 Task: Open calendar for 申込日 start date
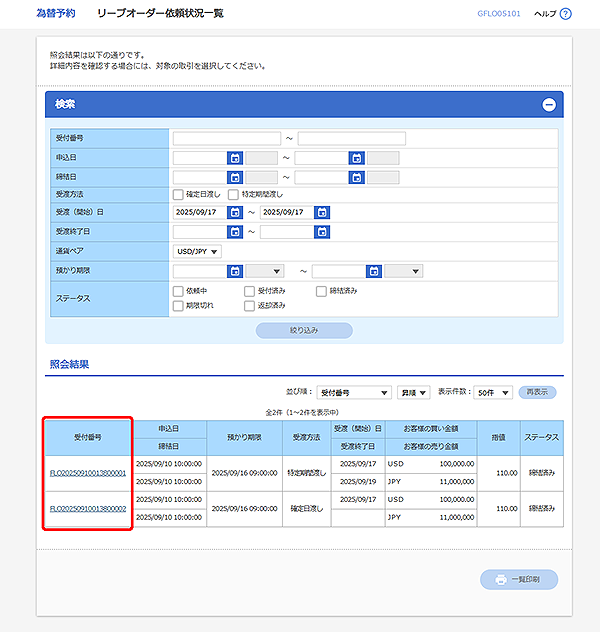click(235, 158)
